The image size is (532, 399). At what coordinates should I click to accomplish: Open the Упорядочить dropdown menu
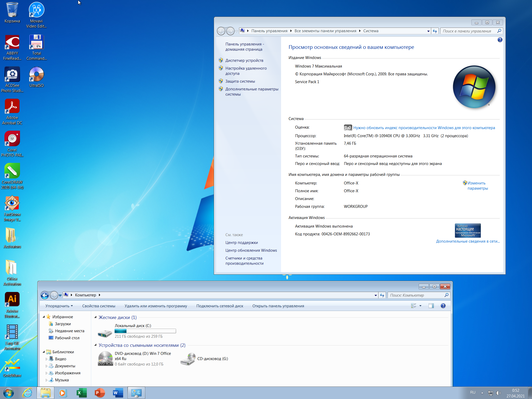tap(59, 306)
